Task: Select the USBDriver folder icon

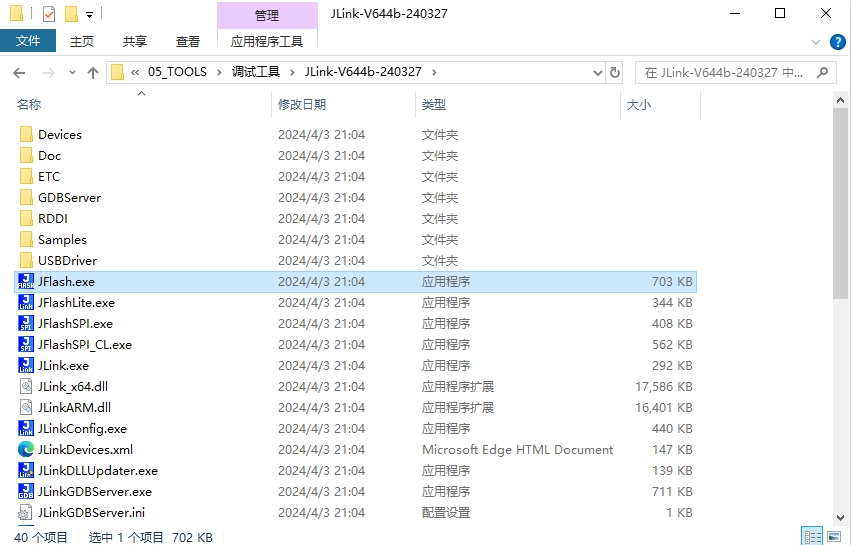Action: [26, 260]
